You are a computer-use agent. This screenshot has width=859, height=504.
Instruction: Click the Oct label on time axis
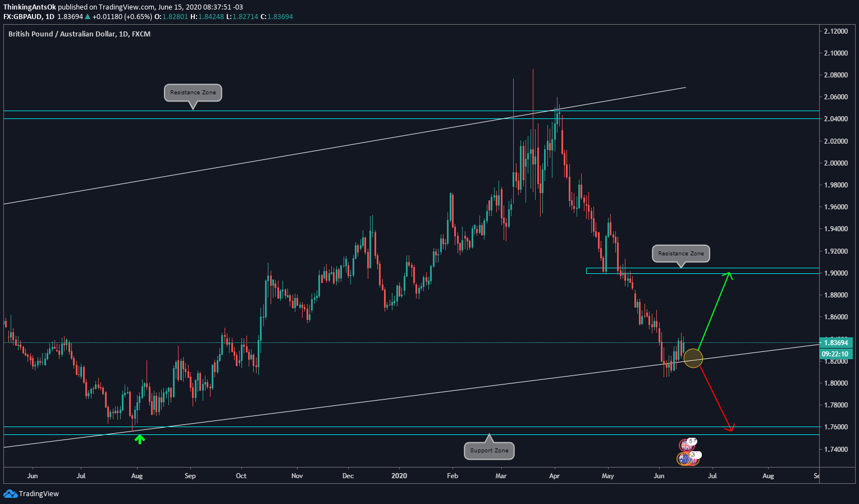tap(241, 476)
